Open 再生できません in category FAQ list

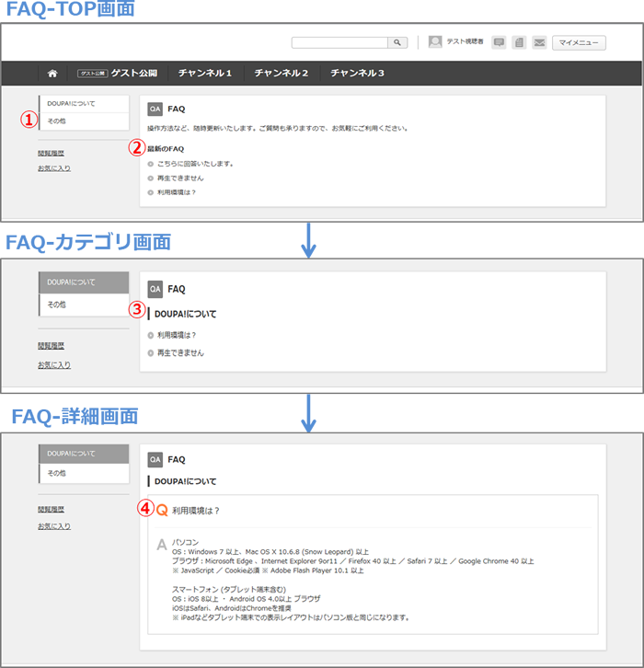(180, 352)
